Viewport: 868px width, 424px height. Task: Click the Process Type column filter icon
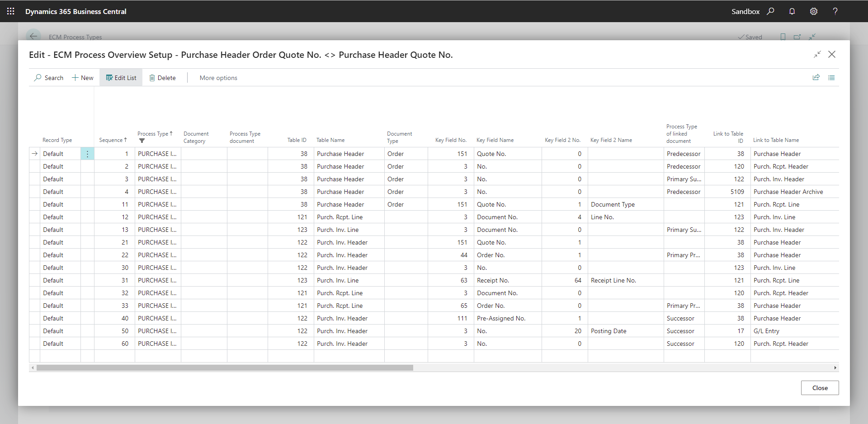(x=142, y=141)
